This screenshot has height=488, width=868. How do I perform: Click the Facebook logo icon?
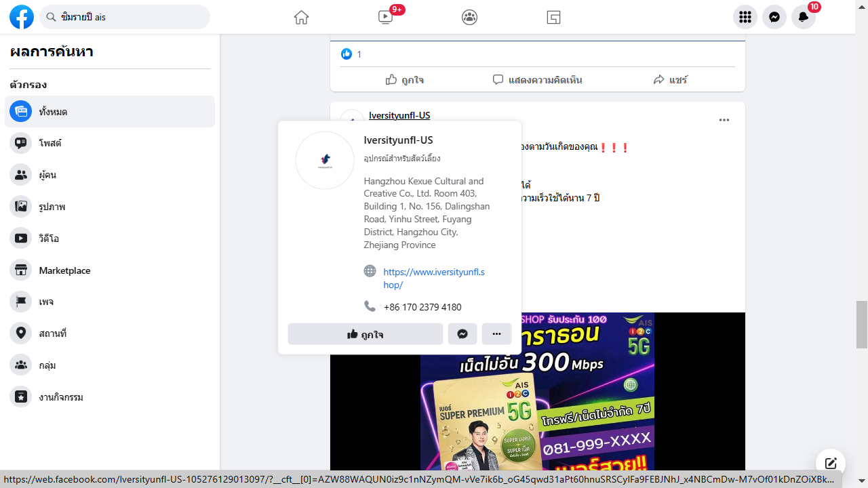point(22,17)
